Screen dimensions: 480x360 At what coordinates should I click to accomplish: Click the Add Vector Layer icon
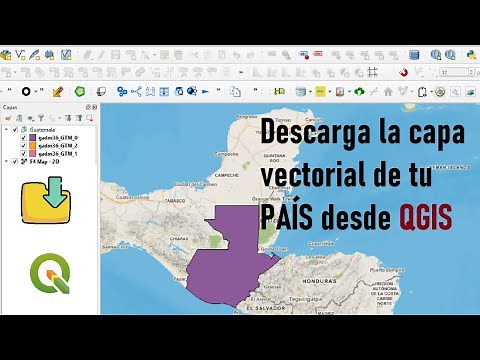click(x=20, y=55)
